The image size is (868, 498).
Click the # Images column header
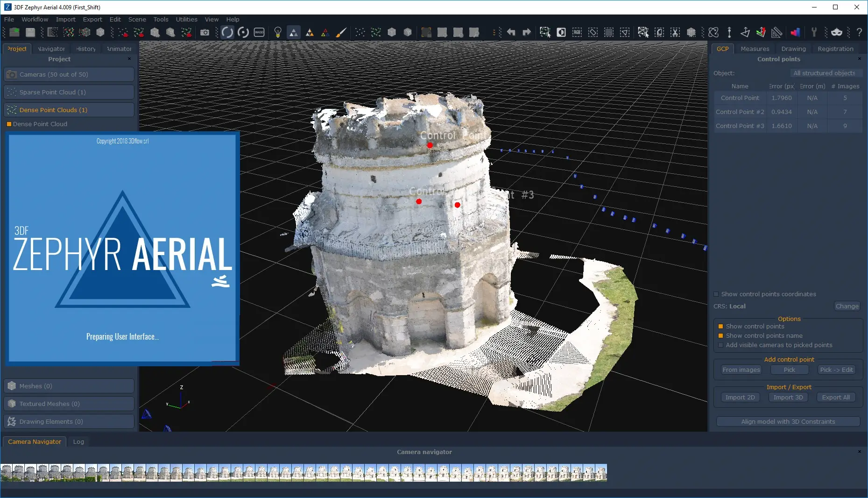[845, 86]
